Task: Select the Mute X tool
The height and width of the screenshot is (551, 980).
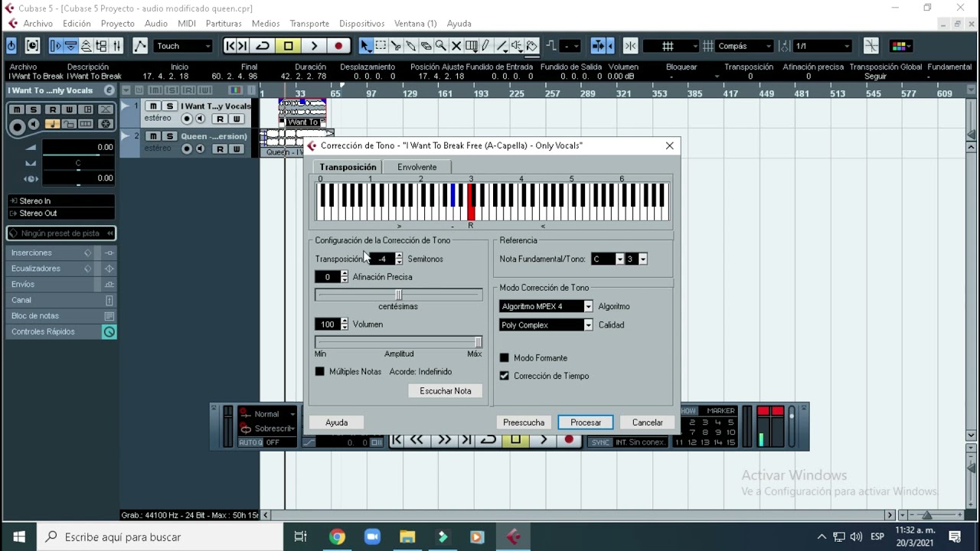Action: 456,46
